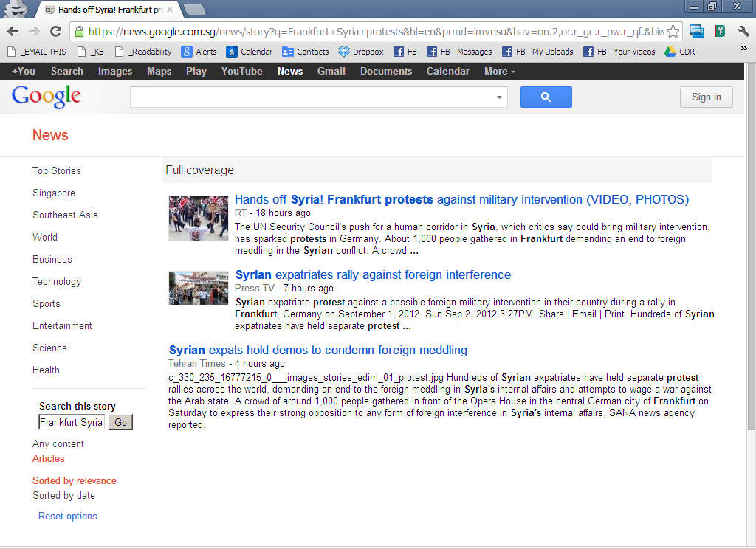Open the FB - Messages bookmark

[x=459, y=52]
